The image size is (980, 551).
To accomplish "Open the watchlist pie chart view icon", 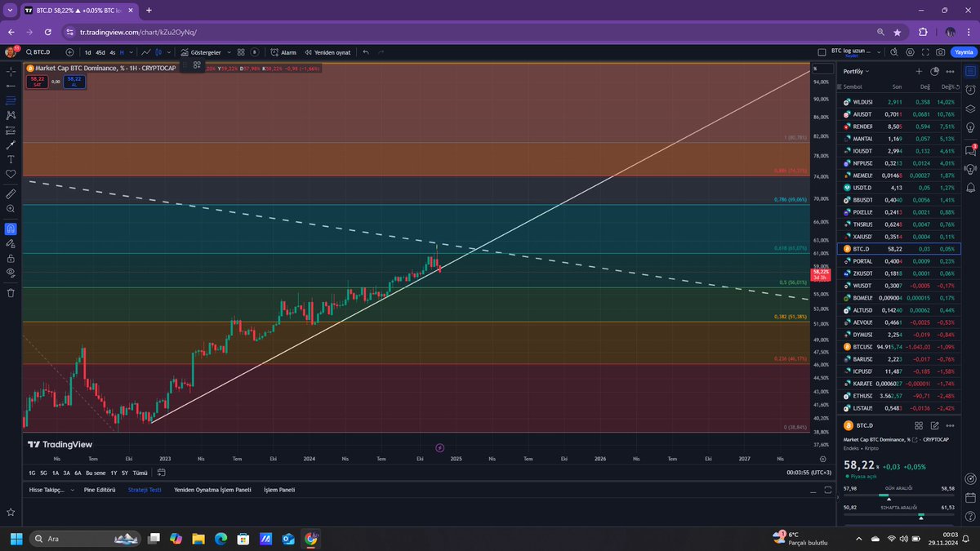I will (934, 71).
